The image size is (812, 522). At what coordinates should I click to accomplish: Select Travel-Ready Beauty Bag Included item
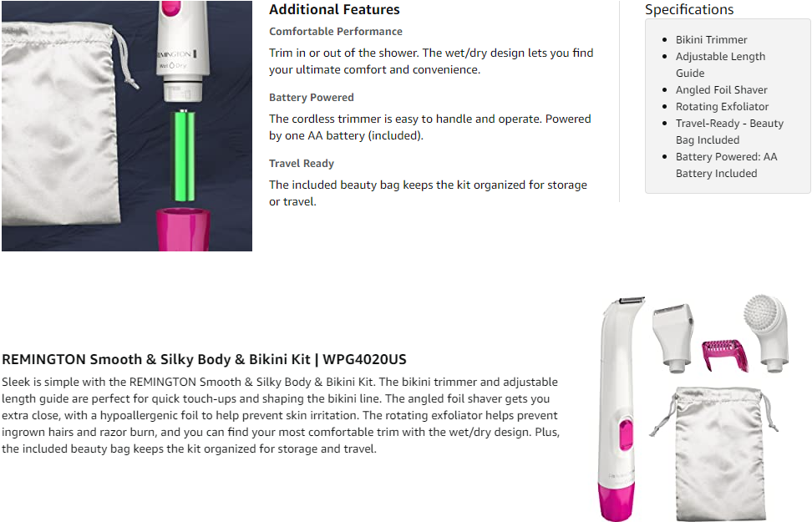[x=729, y=132]
